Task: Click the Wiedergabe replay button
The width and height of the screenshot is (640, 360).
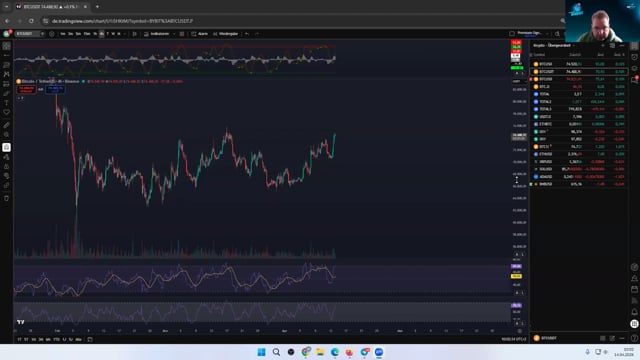Action: click(226, 34)
